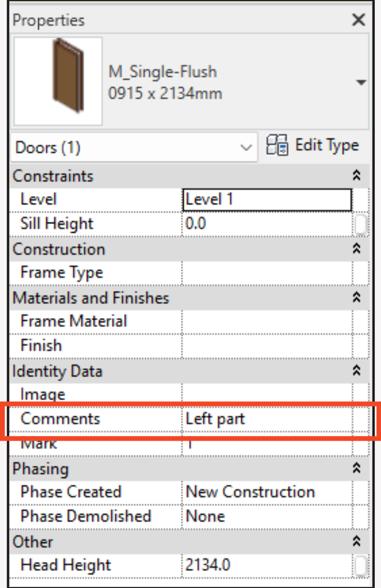Collapse the Identity Data section
This screenshot has height=588, width=381.
pyautogui.click(x=357, y=371)
